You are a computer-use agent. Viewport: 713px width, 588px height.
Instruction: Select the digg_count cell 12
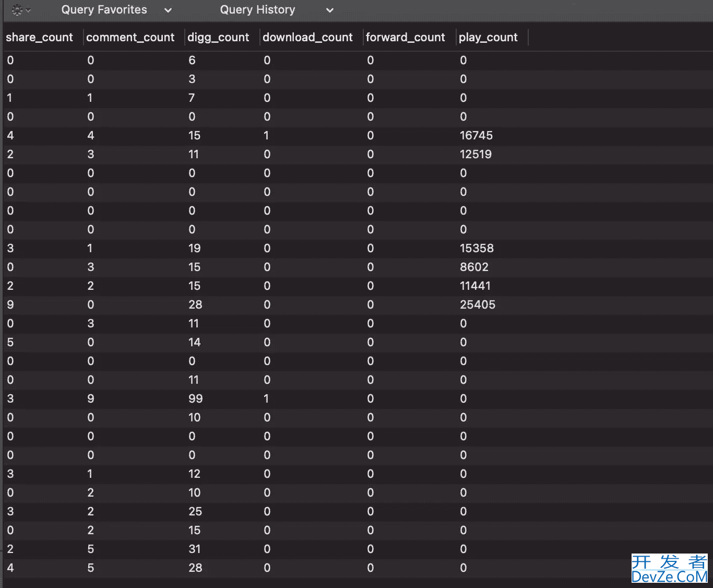(x=194, y=474)
